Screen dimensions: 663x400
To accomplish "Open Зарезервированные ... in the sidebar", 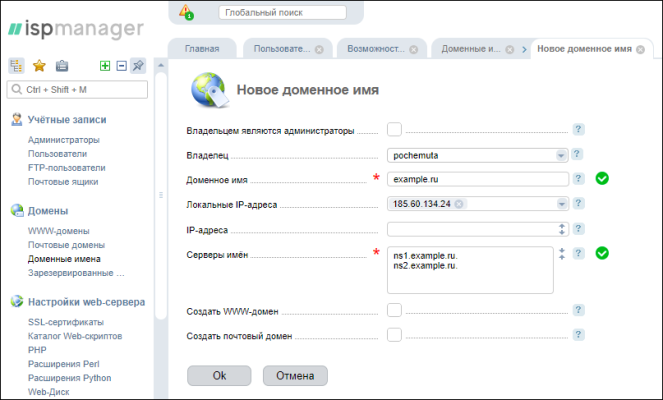I will pos(76,273).
